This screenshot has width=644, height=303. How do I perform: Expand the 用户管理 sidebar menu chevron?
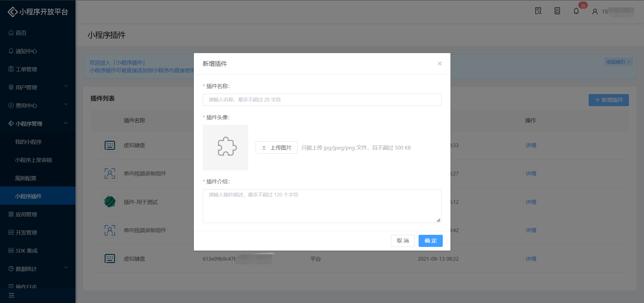(x=66, y=86)
